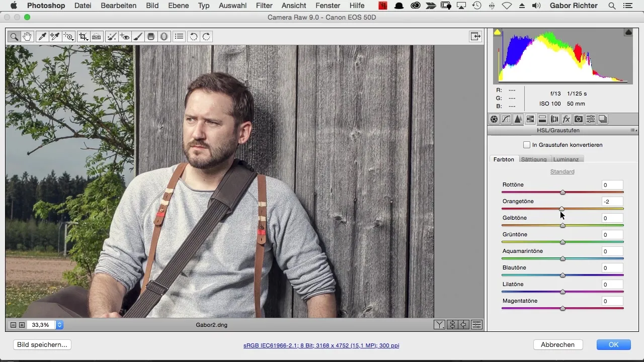Choose the Red Eye Removal tool
Image resolution: width=644 pixels, height=362 pixels.
click(x=125, y=37)
